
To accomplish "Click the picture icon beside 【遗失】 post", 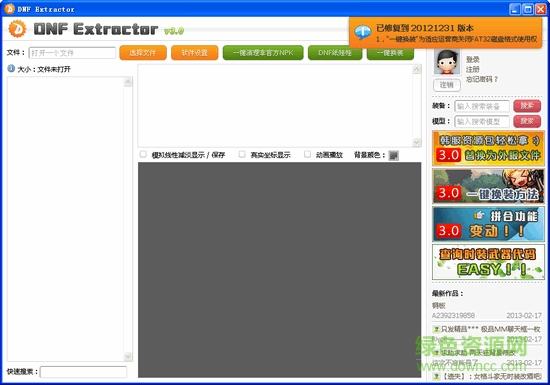I will tap(436, 376).
